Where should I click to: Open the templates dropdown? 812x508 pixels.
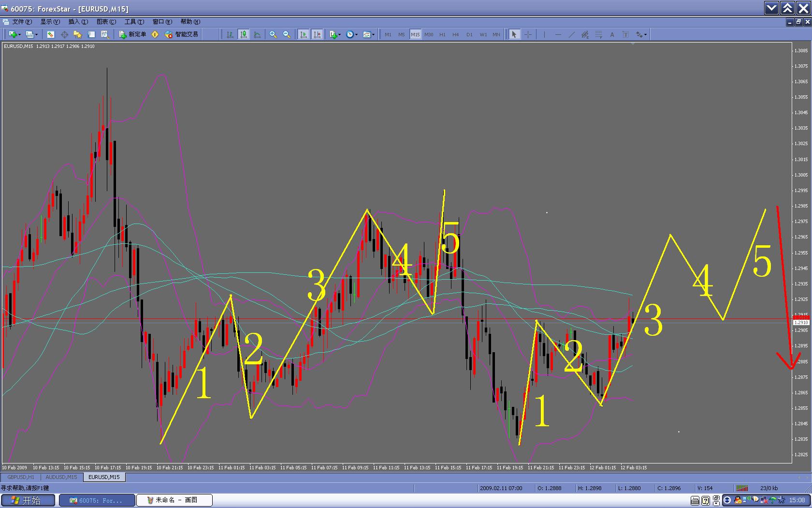click(x=369, y=34)
